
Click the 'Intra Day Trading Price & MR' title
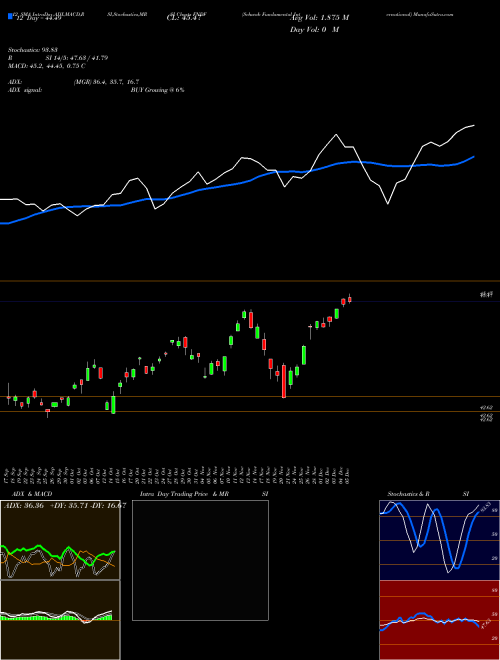click(184, 494)
